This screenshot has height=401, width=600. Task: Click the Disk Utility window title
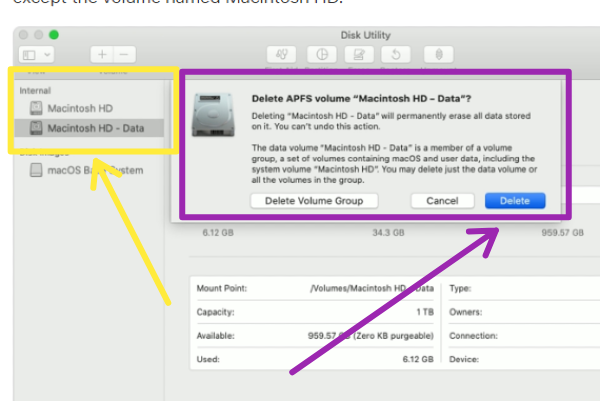(x=366, y=35)
